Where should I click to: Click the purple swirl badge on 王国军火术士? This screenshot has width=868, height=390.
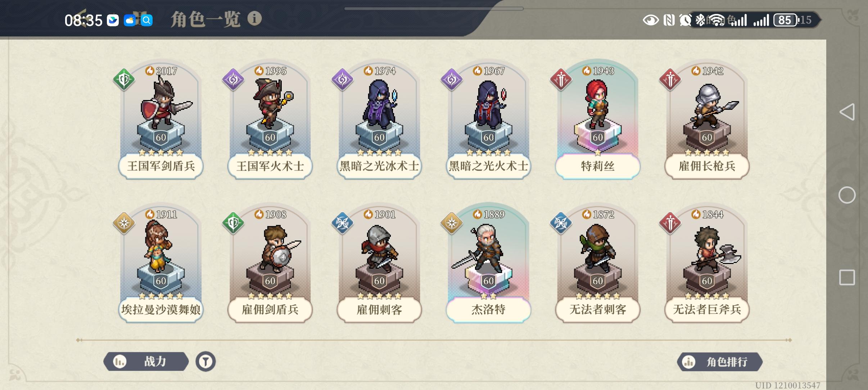pos(233,80)
